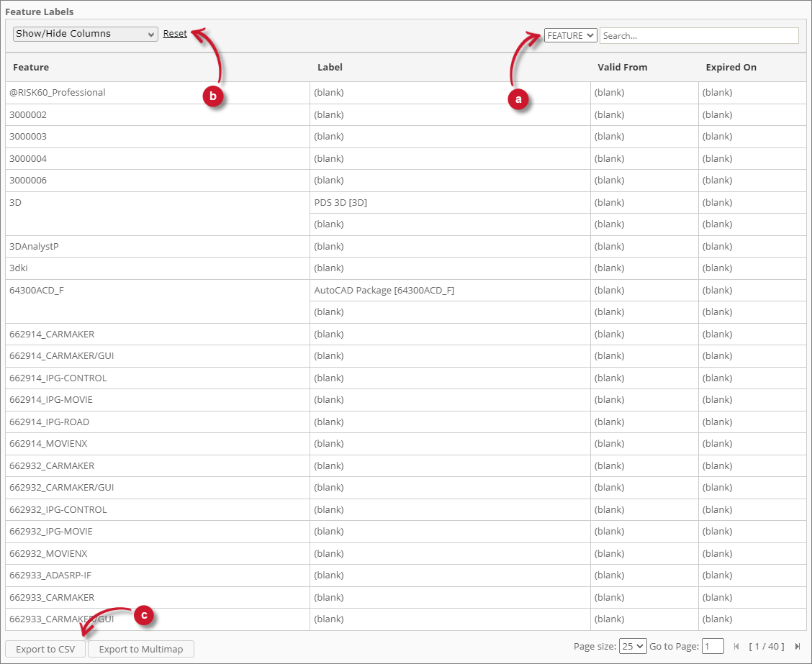Select the 3000006 feature cell
Image resolution: width=812 pixels, height=664 pixels.
point(158,181)
